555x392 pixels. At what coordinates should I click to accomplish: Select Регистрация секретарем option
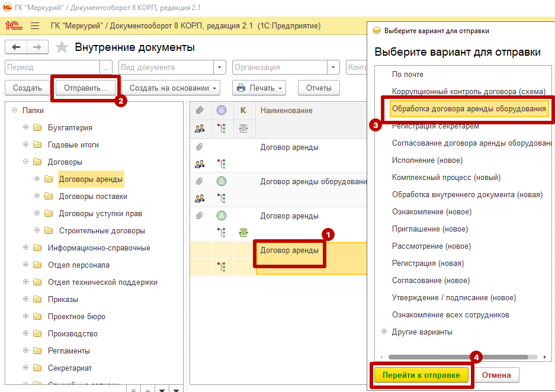(435, 126)
